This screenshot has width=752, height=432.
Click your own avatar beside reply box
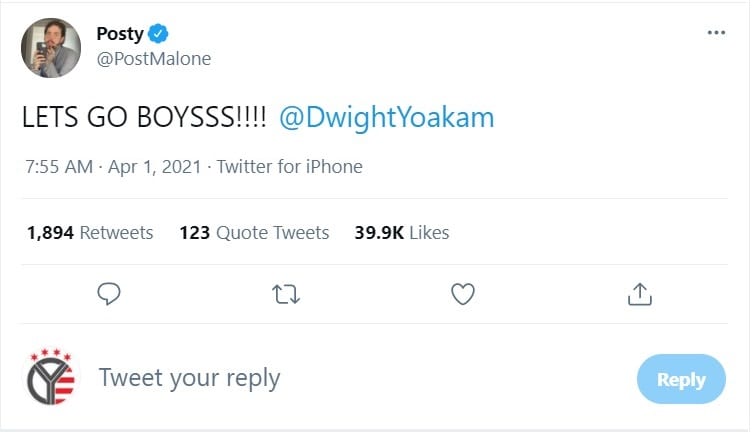click(x=51, y=379)
